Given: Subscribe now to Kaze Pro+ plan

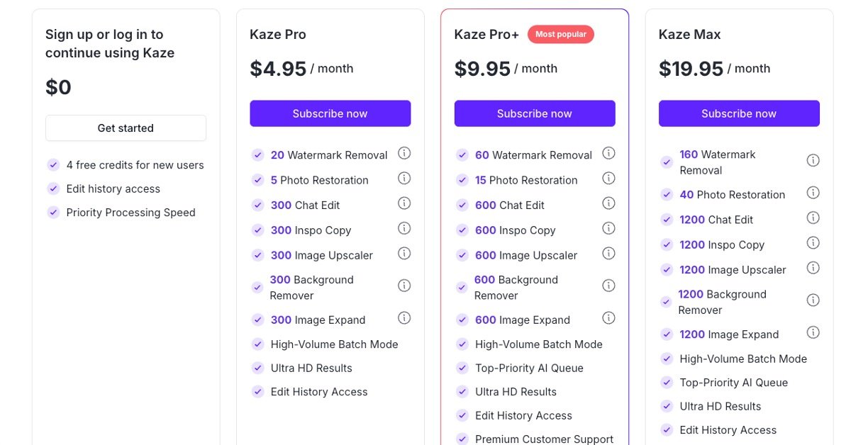Looking at the screenshot, I should click(534, 113).
